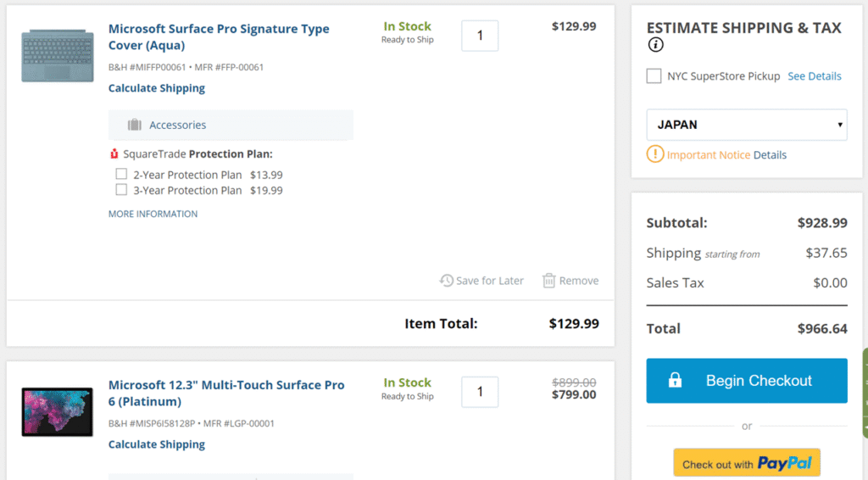
Task: Open the JAPAN country dropdown
Action: point(747,125)
